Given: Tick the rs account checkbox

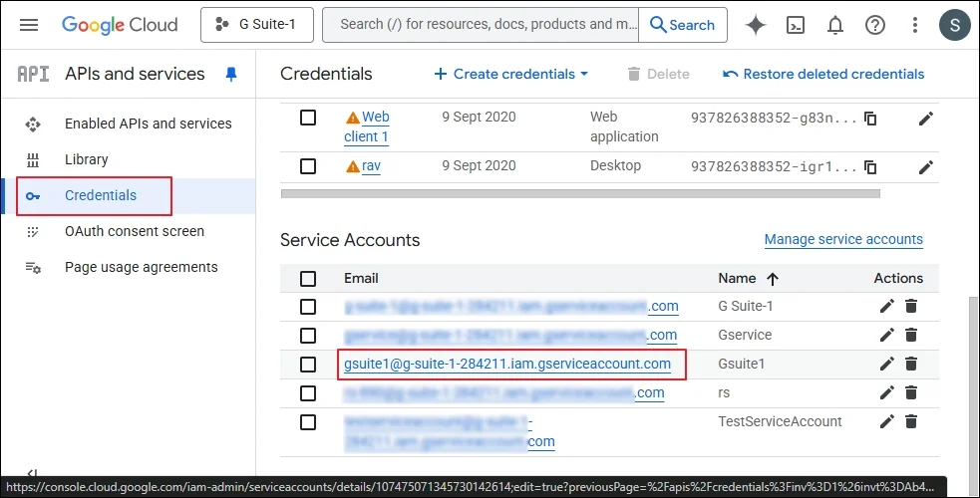Looking at the screenshot, I should 308,393.
